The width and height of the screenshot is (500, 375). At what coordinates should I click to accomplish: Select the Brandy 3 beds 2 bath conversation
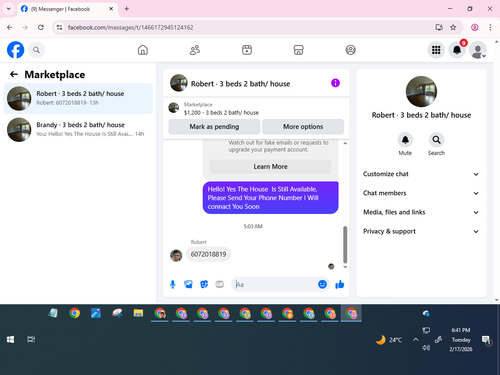pos(78,130)
